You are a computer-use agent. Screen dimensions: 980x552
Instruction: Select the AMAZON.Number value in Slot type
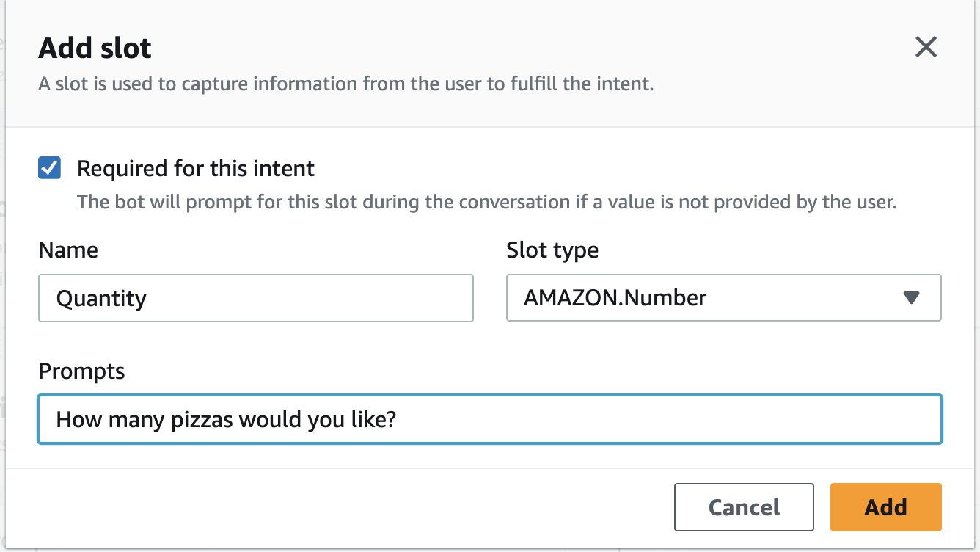click(615, 298)
